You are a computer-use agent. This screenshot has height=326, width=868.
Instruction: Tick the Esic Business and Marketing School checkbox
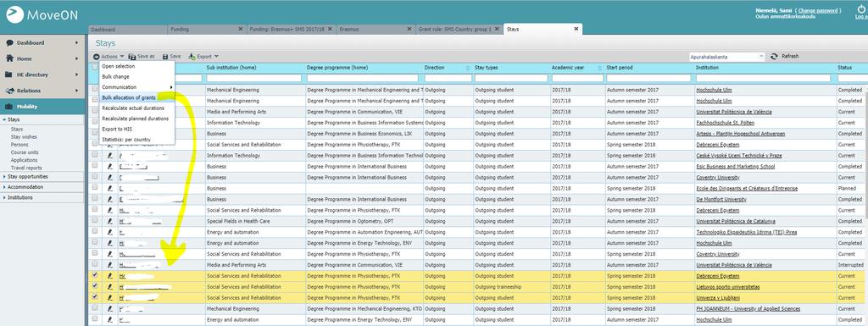95,165
